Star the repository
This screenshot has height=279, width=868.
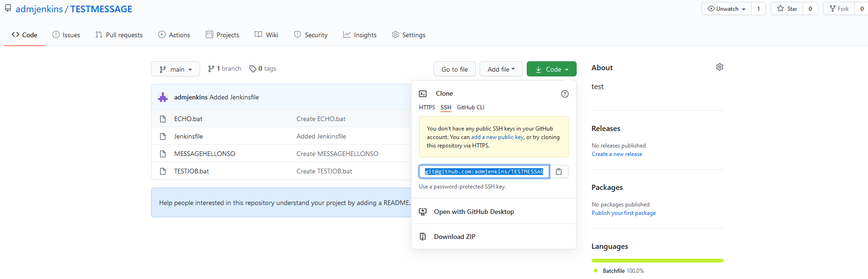coord(787,8)
